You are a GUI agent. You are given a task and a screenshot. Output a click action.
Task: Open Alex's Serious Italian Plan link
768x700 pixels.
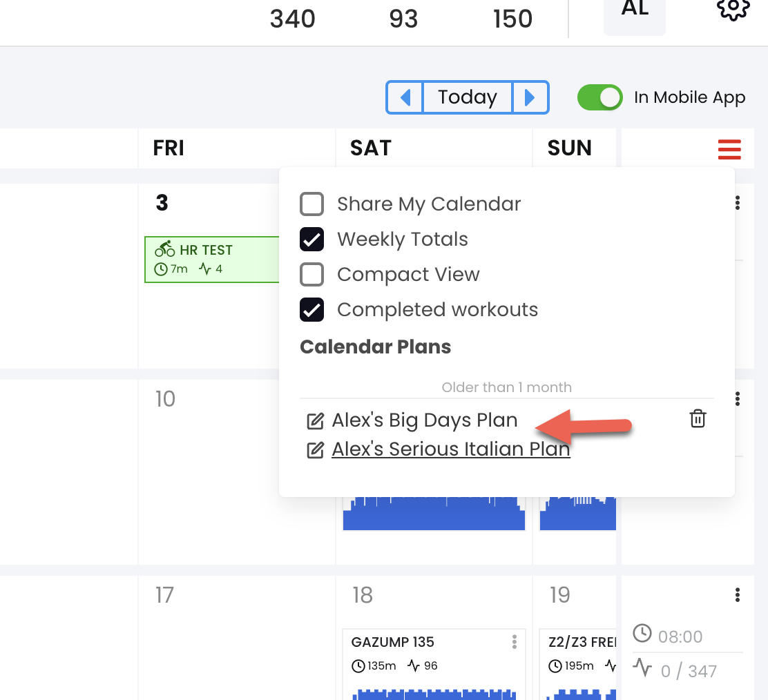pos(450,449)
